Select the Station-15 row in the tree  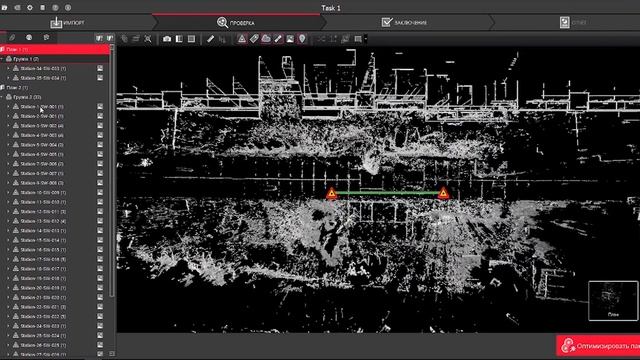[x=55, y=240]
